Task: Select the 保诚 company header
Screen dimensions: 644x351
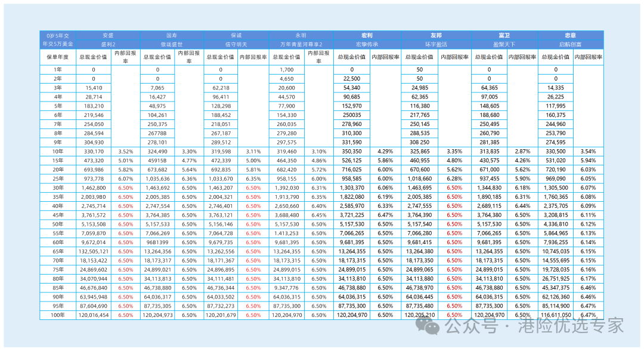Action: [236, 36]
